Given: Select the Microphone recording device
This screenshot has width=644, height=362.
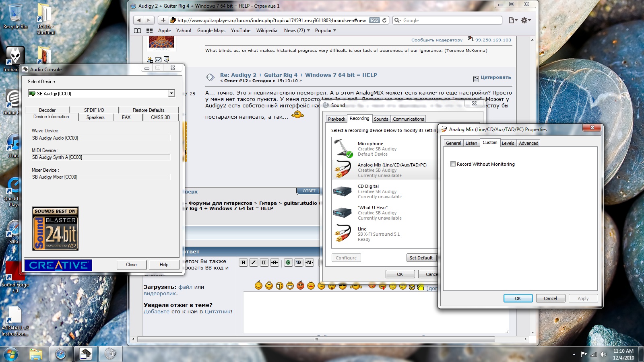Looking at the screenshot, I should (x=384, y=148).
